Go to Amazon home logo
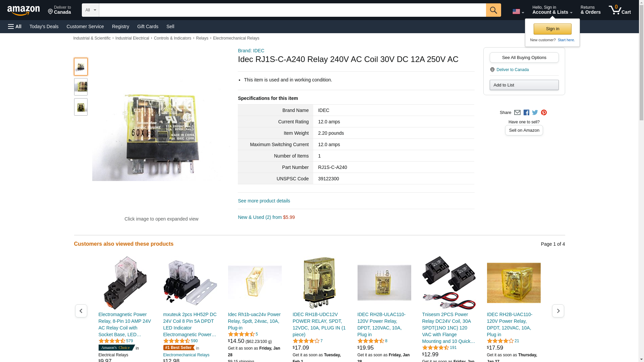The height and width of the screenshot is (362, 644). coord(23,10)
